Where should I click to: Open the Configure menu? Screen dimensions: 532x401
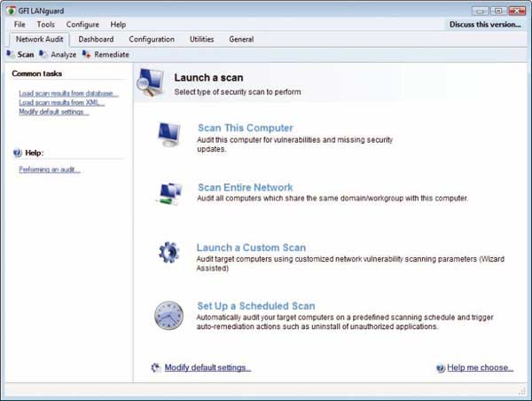pyautogui.click(x=82, y=24)
